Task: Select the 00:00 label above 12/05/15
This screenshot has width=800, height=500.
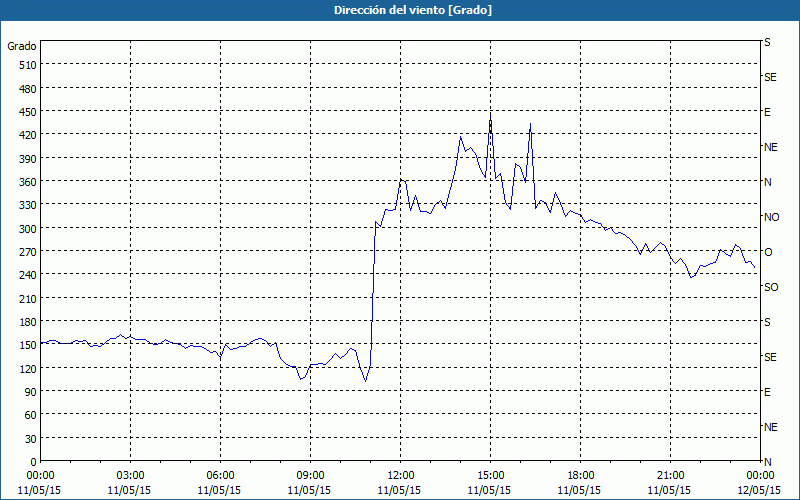Action: click(760, 476)
